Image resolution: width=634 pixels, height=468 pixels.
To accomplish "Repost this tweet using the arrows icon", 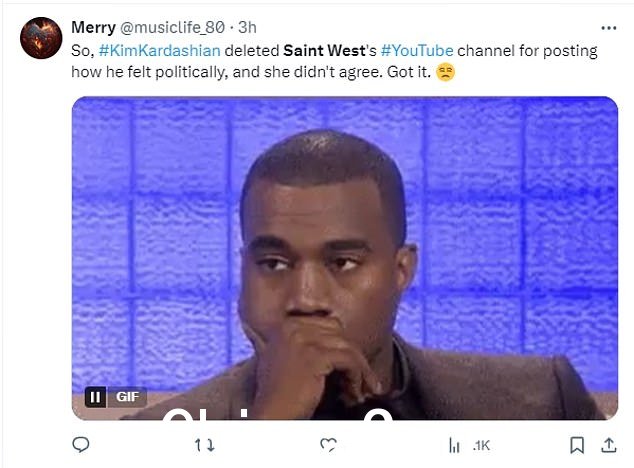I will point(205,445).
